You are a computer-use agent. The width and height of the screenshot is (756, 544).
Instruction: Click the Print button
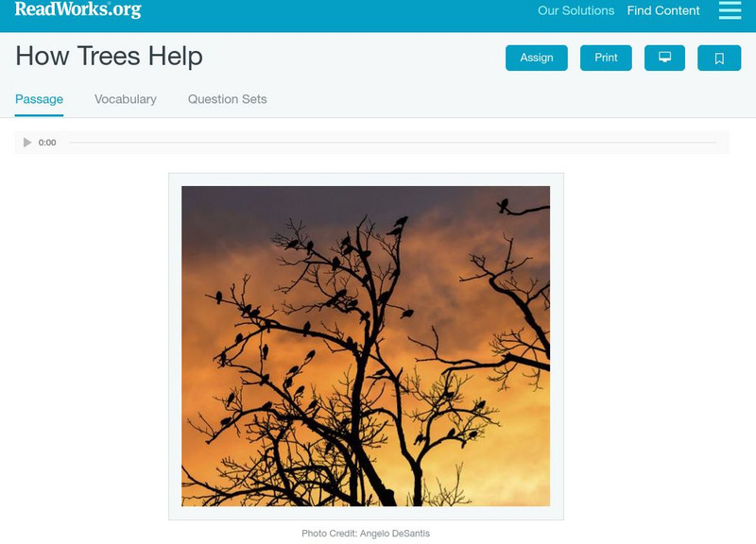(606, 58)
